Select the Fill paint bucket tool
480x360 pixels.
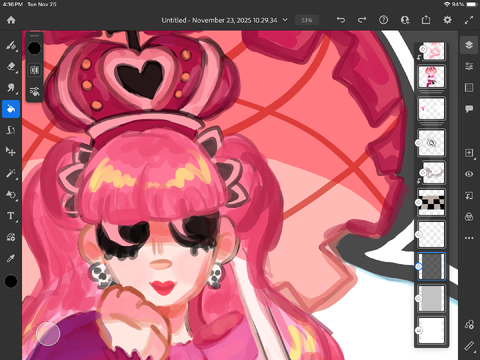point(11,109)
